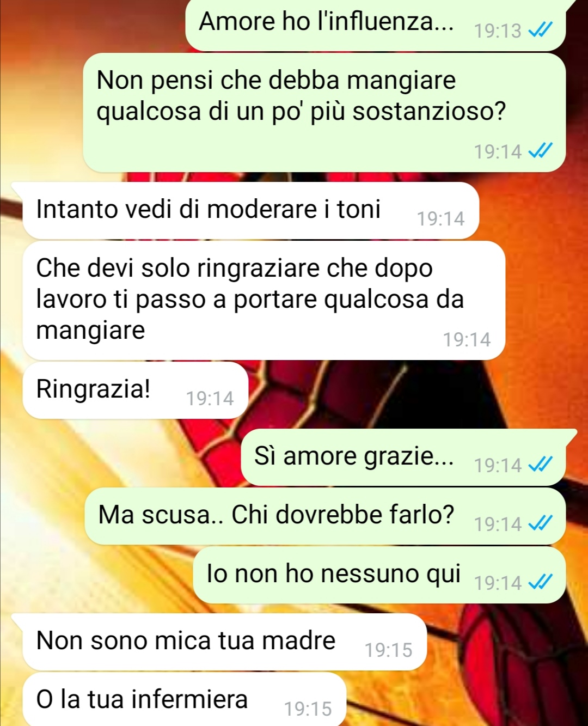Image resolution: width=588 pixels, height=726 pixels.
Task: Tap the 19:14 timestamp next to 'Ringrazia!'
Action: tap(210, 398)
